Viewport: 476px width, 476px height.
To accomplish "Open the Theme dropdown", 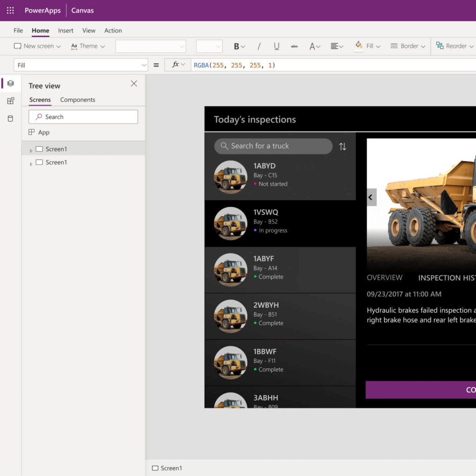I will click(88, 46).
